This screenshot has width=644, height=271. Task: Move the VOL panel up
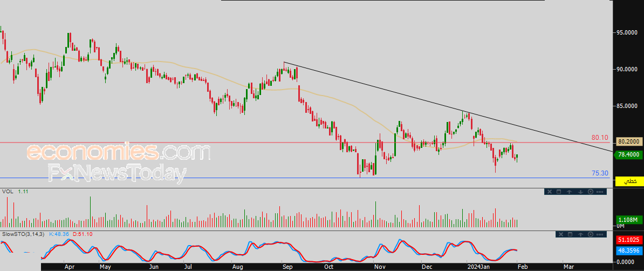(x=569, y=192)
